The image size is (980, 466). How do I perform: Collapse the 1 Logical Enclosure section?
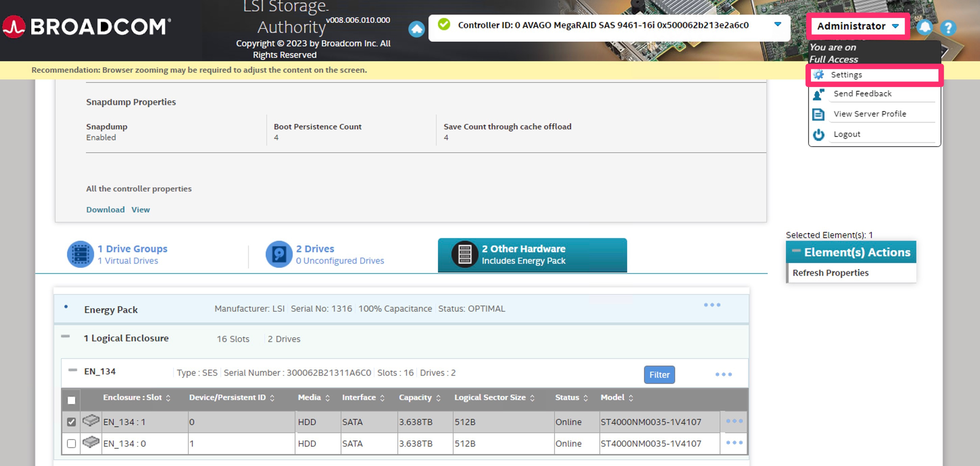[x=66, y=336]
